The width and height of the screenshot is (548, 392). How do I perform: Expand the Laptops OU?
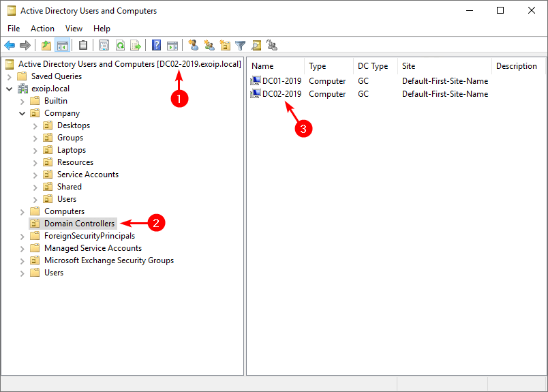[35, 151]
